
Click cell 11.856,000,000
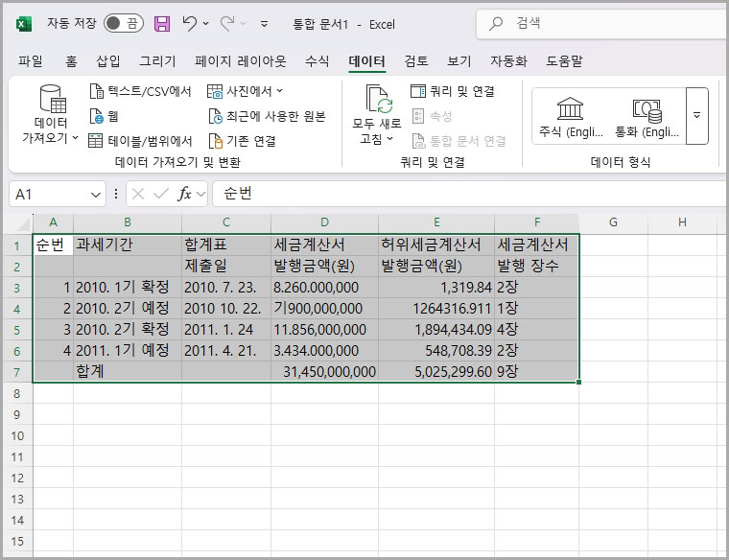(324, 330)
